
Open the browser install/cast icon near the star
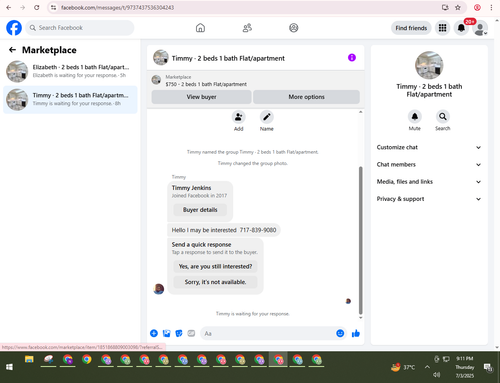(x=445, y=7)
